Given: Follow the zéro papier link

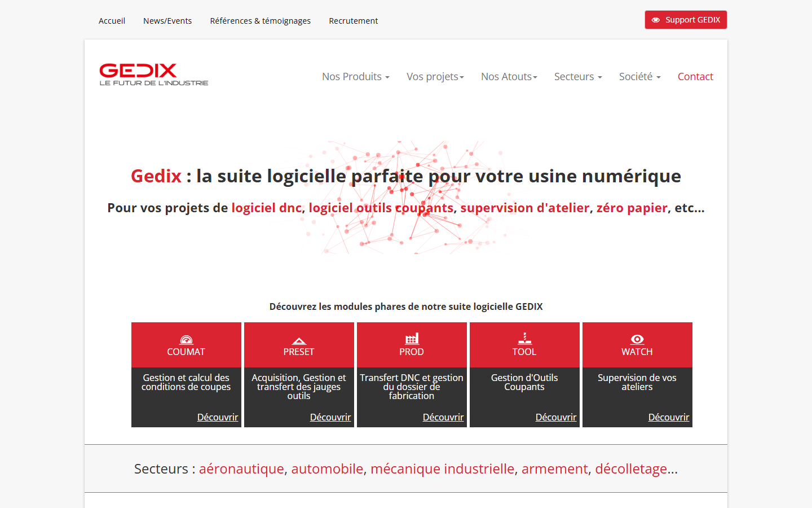Looking at the screenshot, I should pyautogui.click(x=632, y=208).
